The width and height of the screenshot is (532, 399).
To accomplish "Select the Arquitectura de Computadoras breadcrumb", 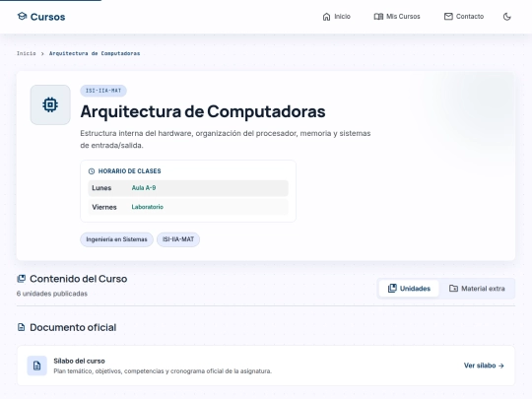I will [95, 53].
